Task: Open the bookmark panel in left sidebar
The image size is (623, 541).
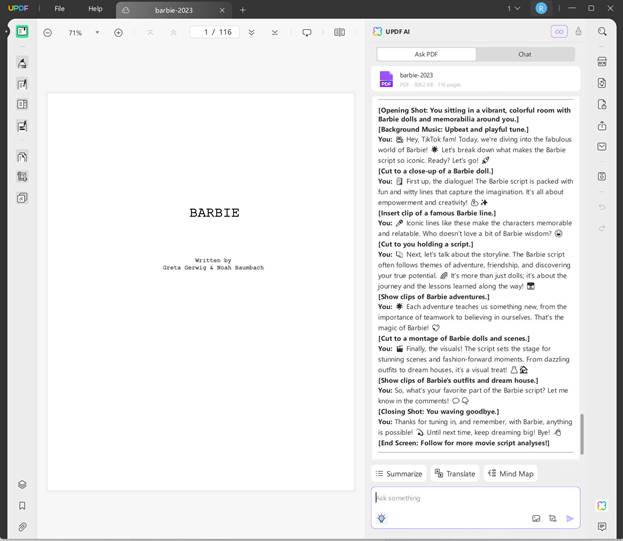Action: 22,506
